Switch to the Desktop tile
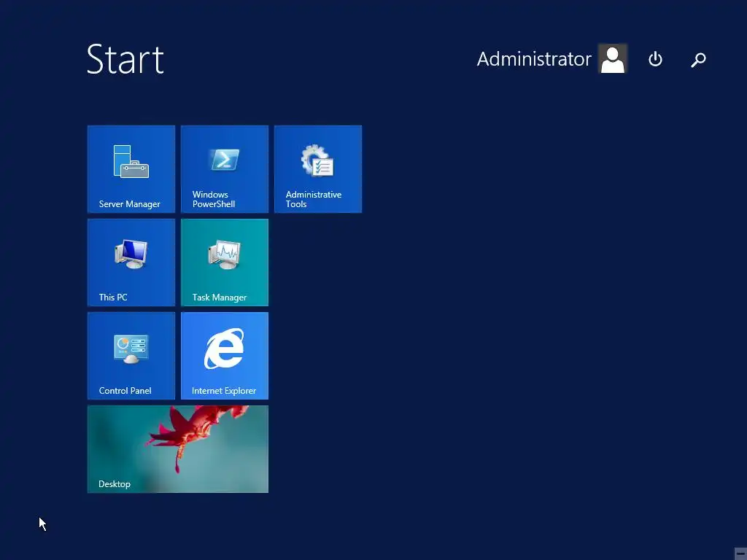The image size is (747, 560). point(178,449)
